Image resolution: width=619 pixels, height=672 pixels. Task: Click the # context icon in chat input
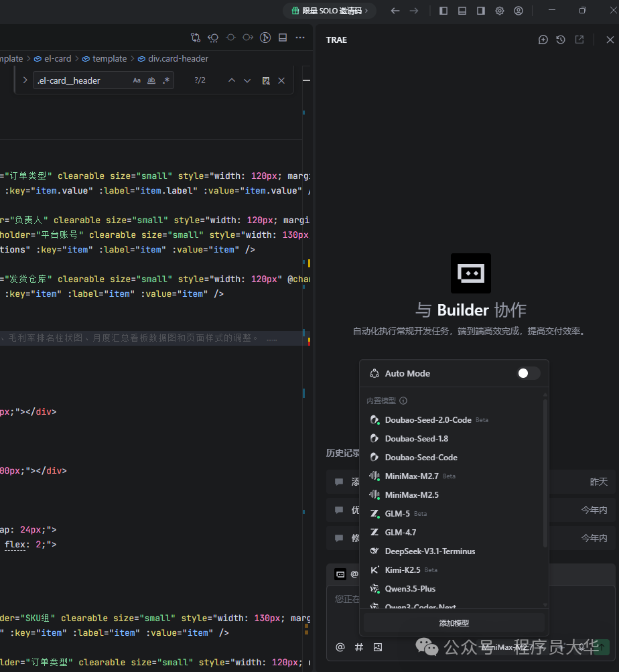coord(359,647)
